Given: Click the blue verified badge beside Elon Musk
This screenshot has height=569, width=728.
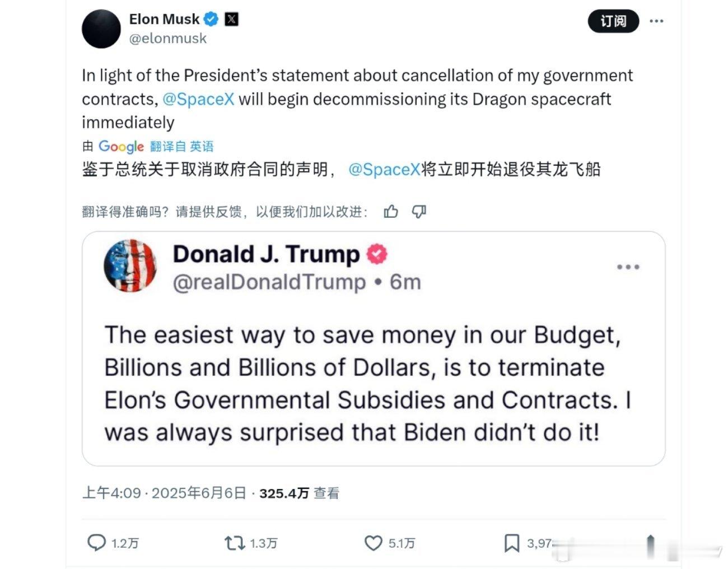Looking at the screenshot, I should 211,20.
